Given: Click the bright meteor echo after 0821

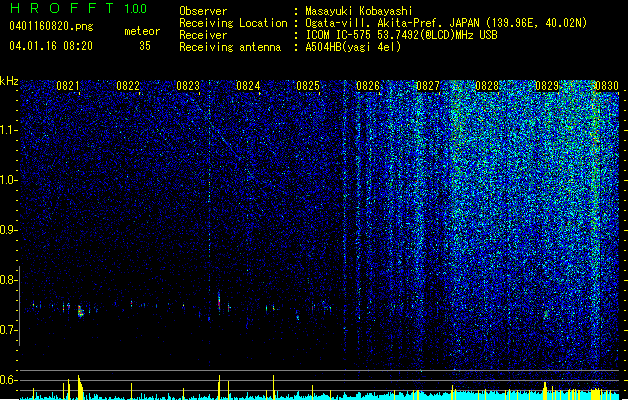Looking at the screenshot, I should (80, 311).
